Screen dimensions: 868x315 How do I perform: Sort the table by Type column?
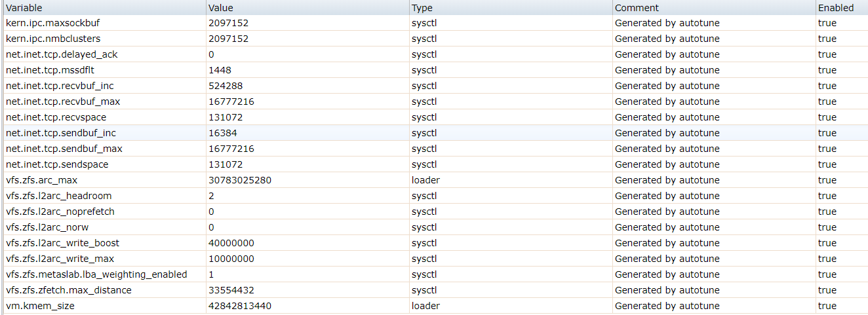tap(422, 8)
